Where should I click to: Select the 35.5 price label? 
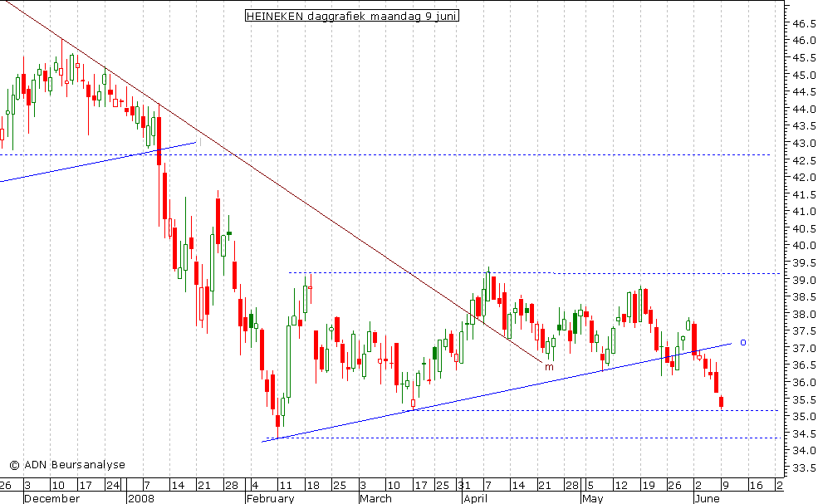tap(804, 399)
